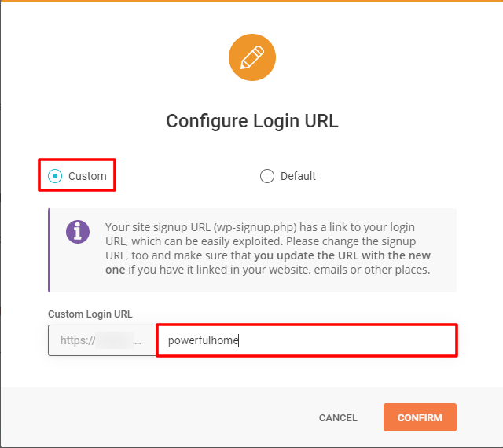Image resolution: width=503 pixels, height=448 pixels.
Task: Click the "Custom Login URL" field label
Action: click(x=90, y=314)
